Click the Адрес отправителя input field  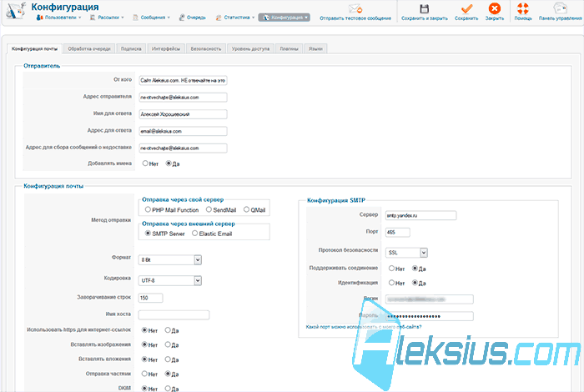click(183, 98)
